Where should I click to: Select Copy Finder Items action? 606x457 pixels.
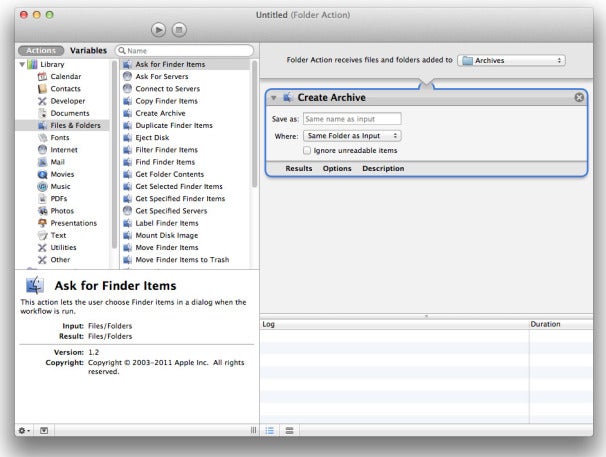coord(185,101)
